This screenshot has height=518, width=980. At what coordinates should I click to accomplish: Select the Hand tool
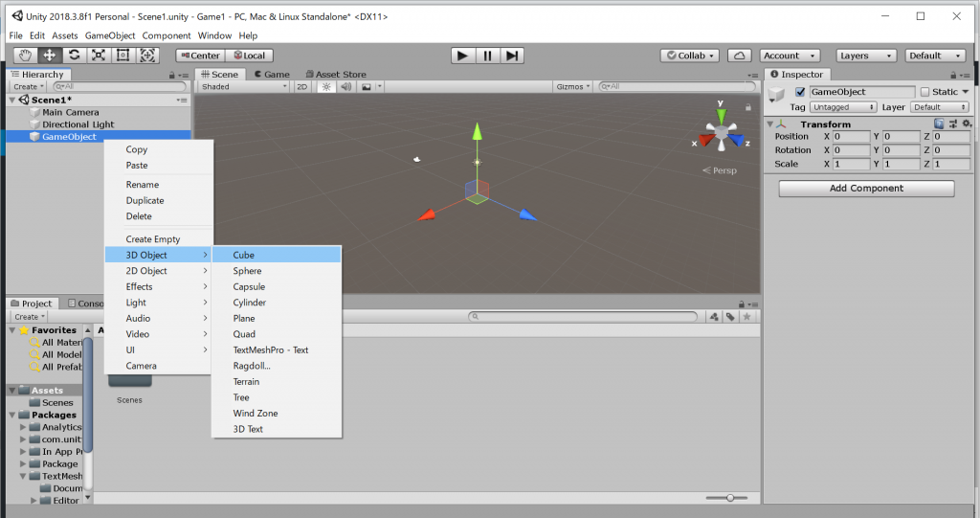25,55
